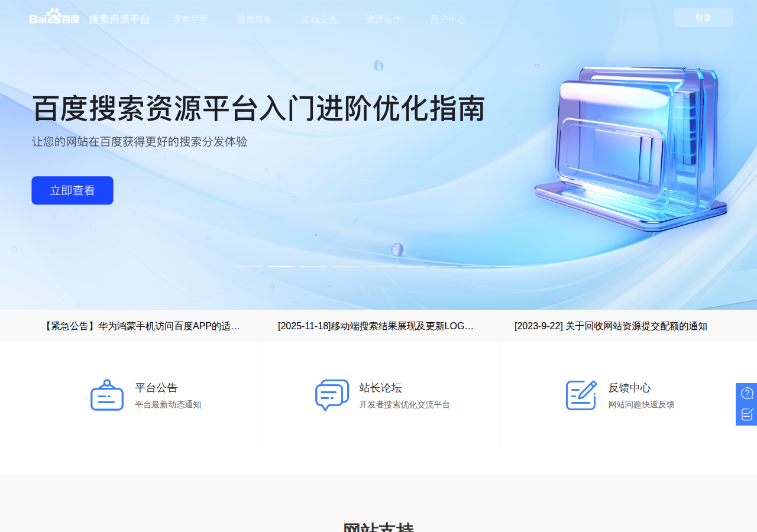Click the highlighted active carousel indicator
Image resolution: width=757 pixels, height=532 pixels.
(282, 267)
